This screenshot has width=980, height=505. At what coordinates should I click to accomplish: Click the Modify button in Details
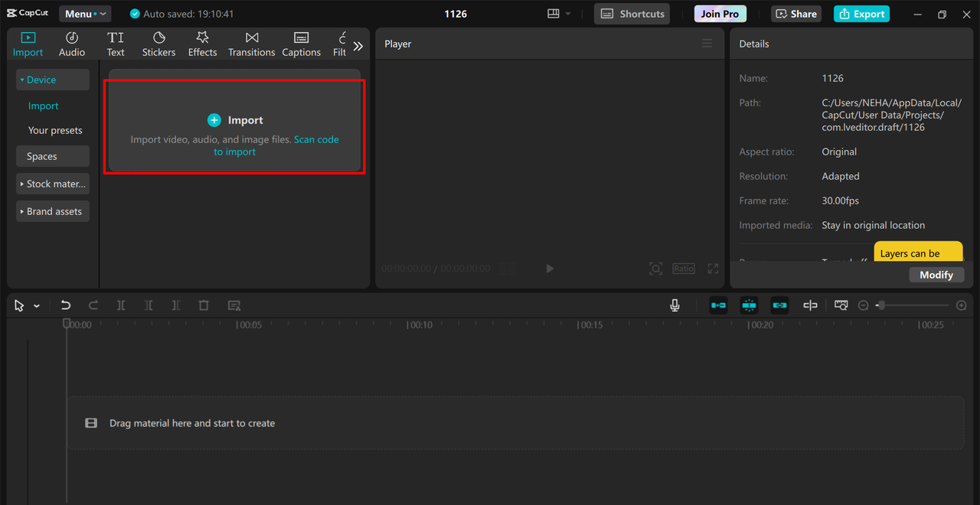pyautogui.click(x=936, y=275)
